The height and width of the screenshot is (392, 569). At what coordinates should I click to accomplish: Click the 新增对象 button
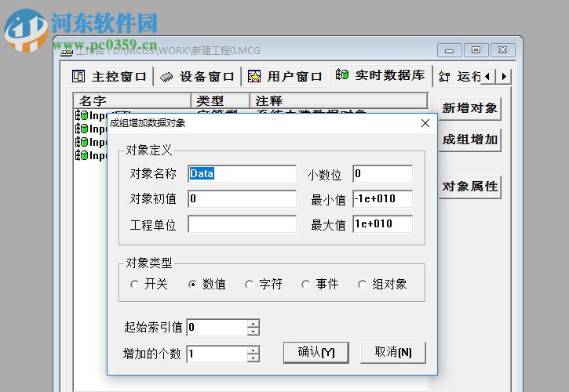click(x=469, y=108)
